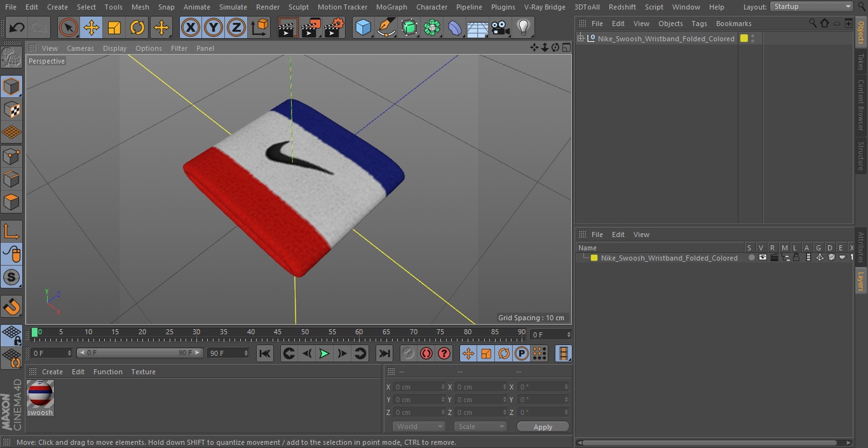Switch to Model mode
Image resolution: width=868 pixels, height=448 pixels.
(x=12, y=86)
